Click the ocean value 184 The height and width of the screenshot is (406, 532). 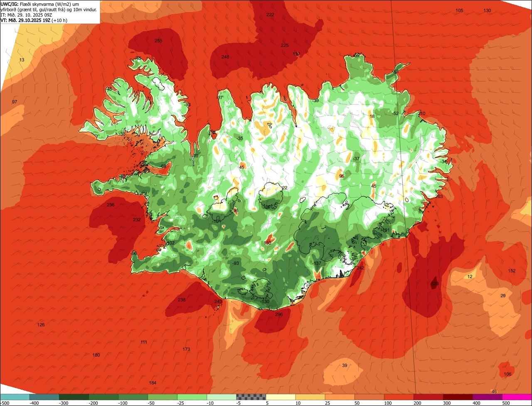pyautogui.click(x=153, y=383)
